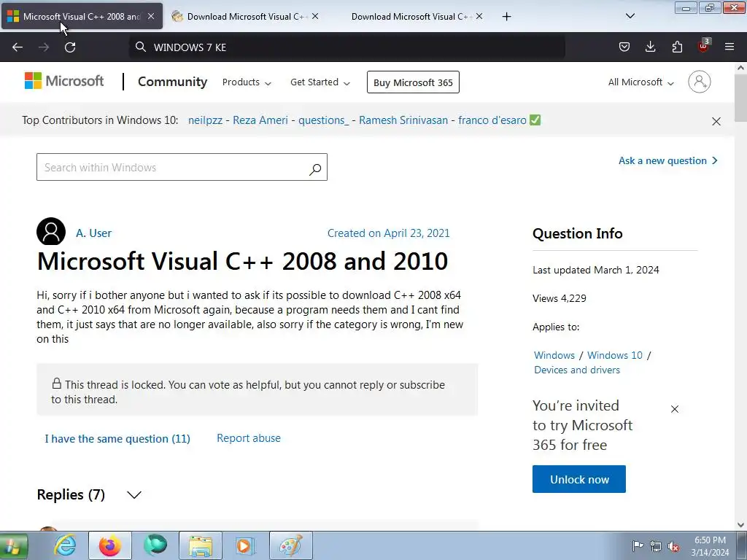Expand the Get Started menu
Image resolution: width=747 pixels, height=560 pixels.
[320, 82]
